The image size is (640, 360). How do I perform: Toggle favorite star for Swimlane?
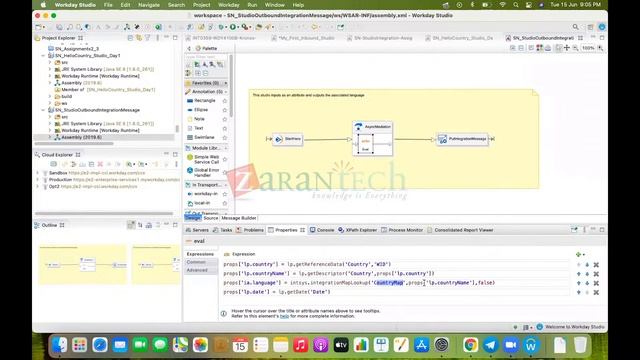pyautogui.click(x=224, y=138)
